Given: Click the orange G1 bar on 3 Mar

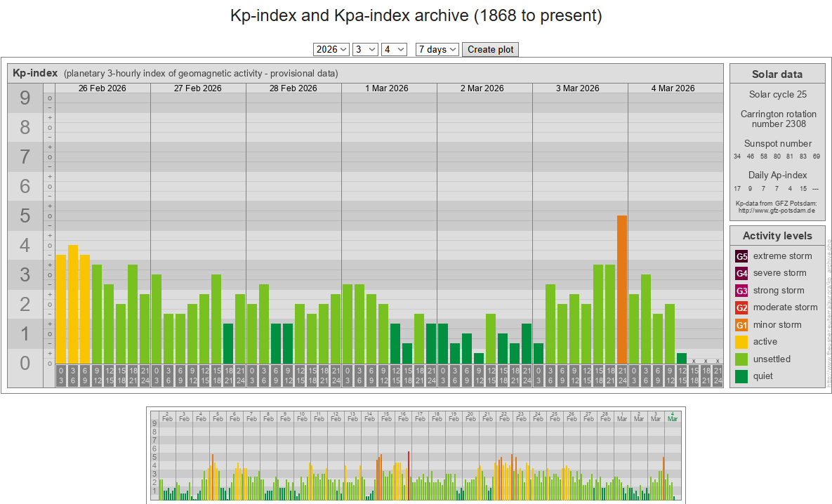Looking at the screenshot, I should point(622,290).
